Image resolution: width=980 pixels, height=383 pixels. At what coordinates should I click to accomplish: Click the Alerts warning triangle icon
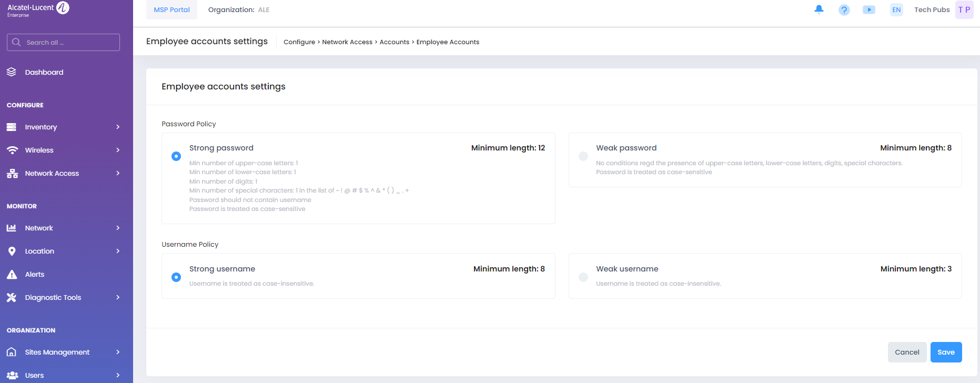pos(12,274)
